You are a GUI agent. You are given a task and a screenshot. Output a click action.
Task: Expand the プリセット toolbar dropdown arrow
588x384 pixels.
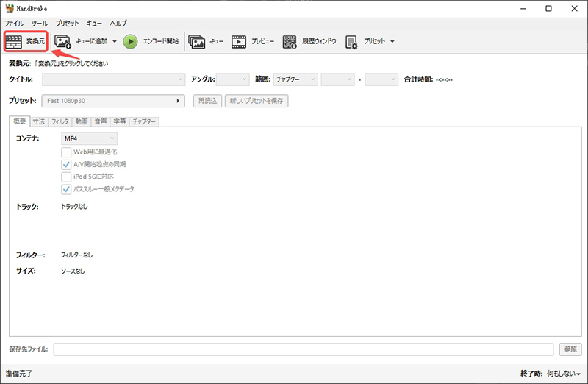[x=392, y=42]
